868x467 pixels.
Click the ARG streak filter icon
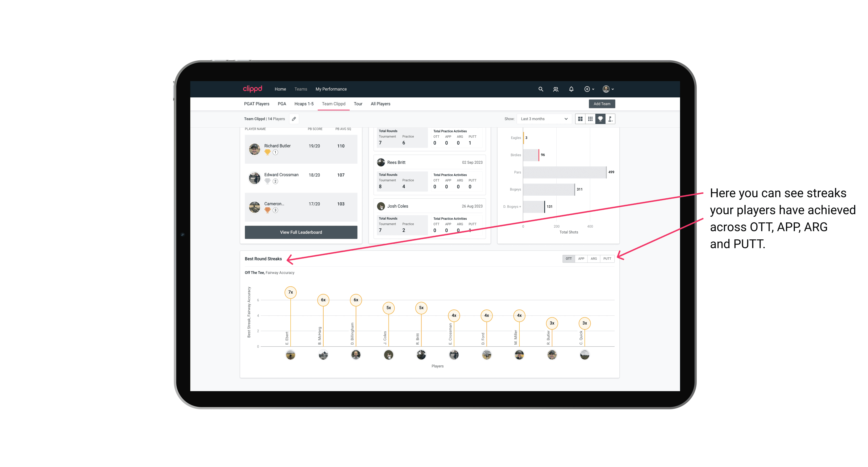point(594,258)
